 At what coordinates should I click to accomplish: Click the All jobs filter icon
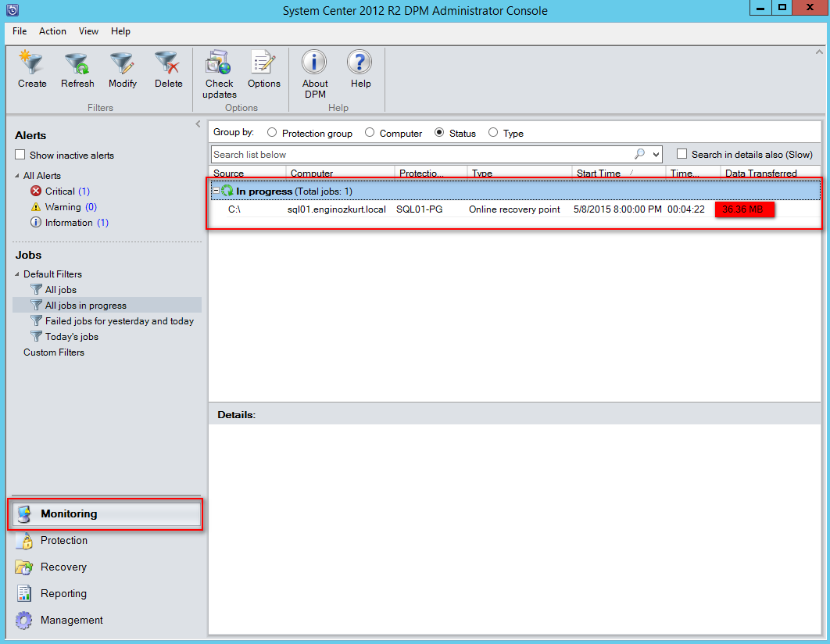[36, 289]
